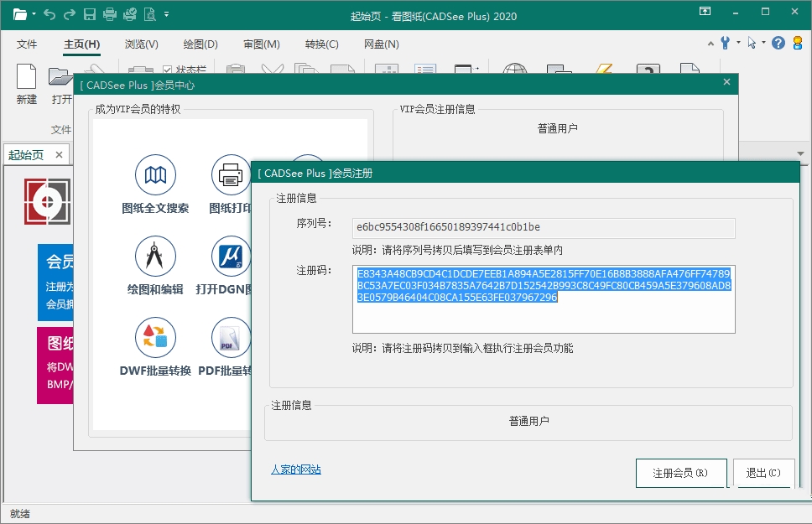The width and height of the screenshot is (812, 524).
Task: Open the 绘图(D) ribbon tab
Action: click(x=200, y=44)
